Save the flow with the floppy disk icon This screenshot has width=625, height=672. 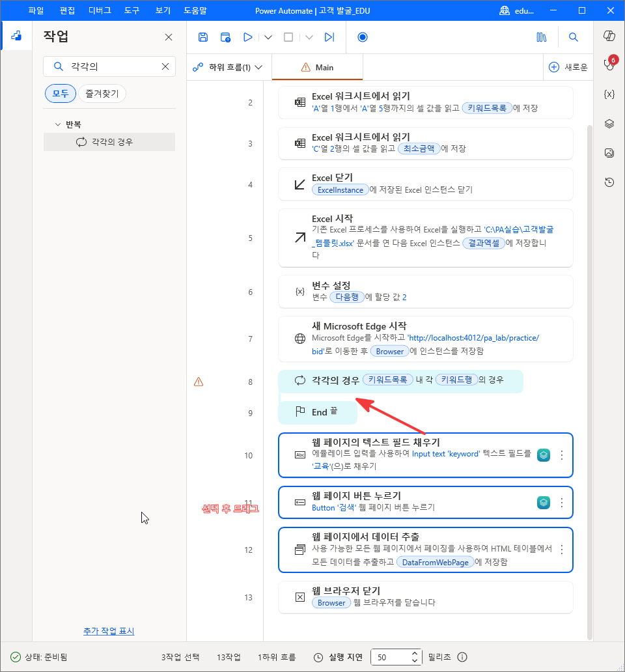click(x=203, y=37)
